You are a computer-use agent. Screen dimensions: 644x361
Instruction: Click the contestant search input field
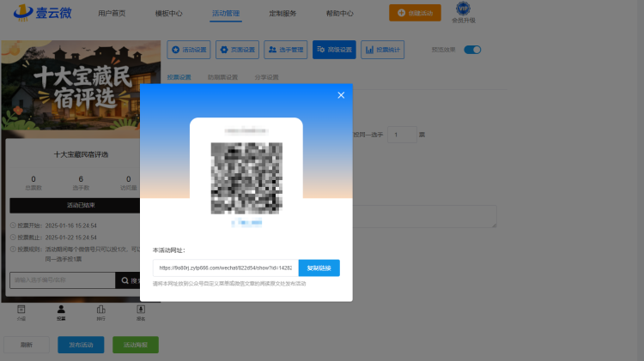(63, 280)
